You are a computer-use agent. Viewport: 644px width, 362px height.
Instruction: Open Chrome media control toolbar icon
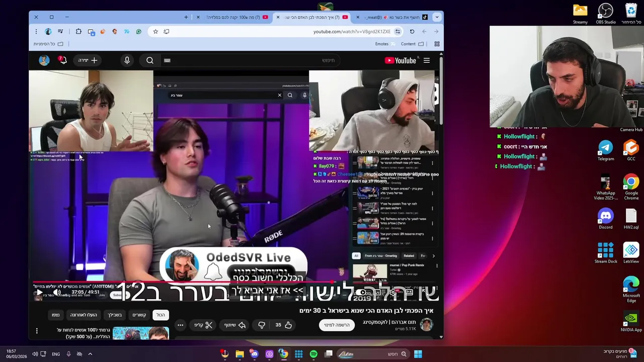coord(60,31)
